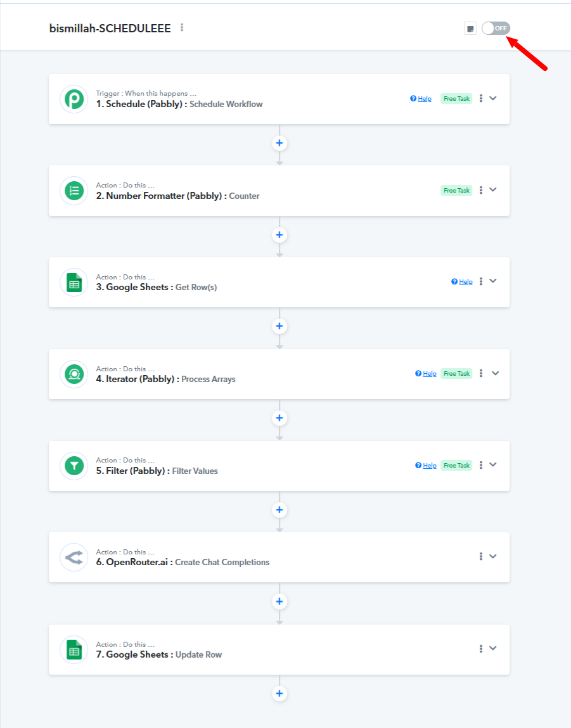Open the workflow notes icon
571x728 pixels.
coord(470,29)
